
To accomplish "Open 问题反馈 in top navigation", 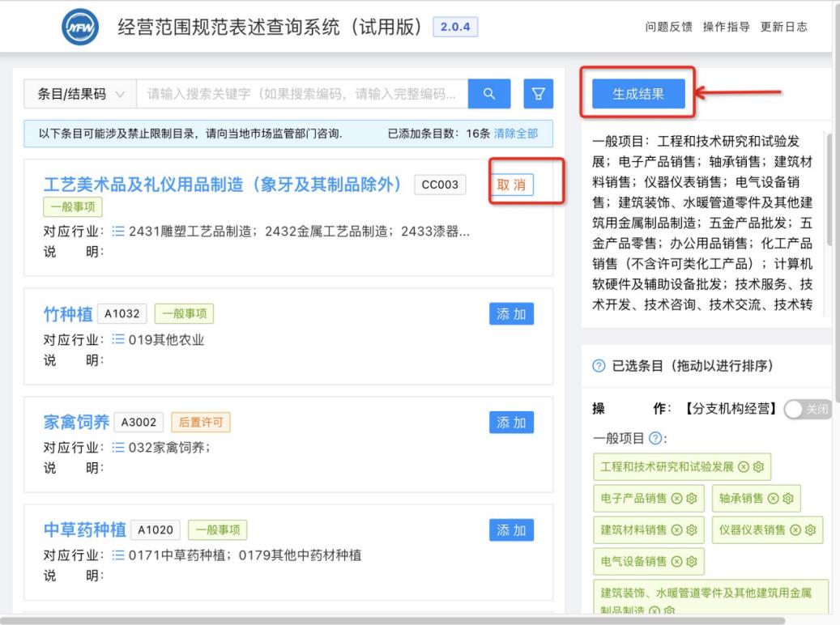I will (x=668, y=28).
